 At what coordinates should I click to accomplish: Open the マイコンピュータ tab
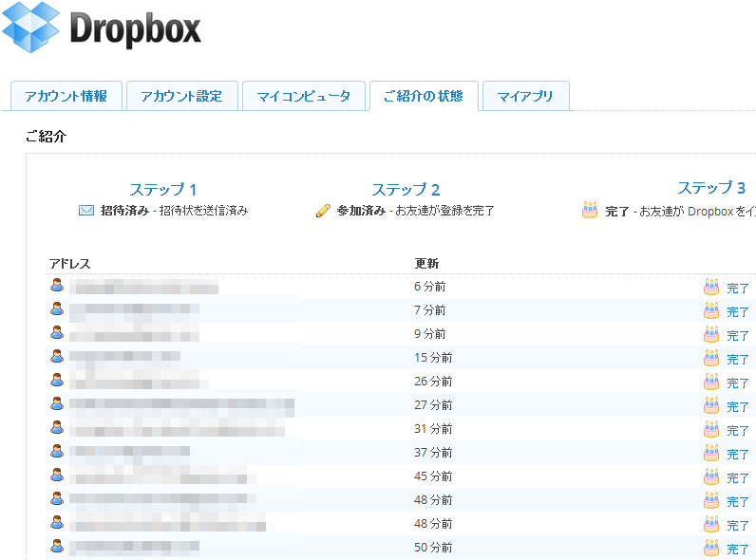pyautogui.click(x=304, y=96)
